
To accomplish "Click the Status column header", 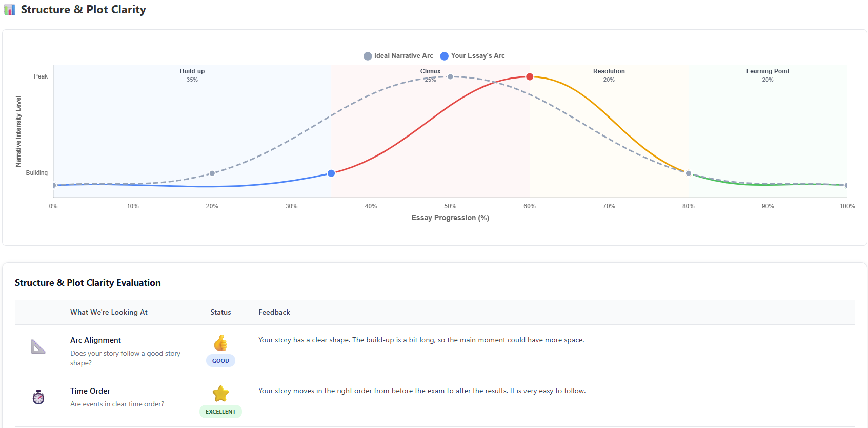I will click(x=220, y=312).
